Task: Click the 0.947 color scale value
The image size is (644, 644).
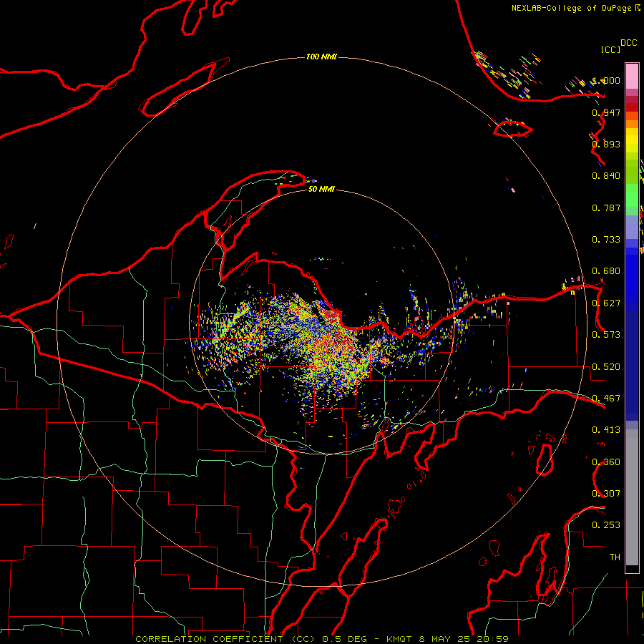Action: [606, 112]
